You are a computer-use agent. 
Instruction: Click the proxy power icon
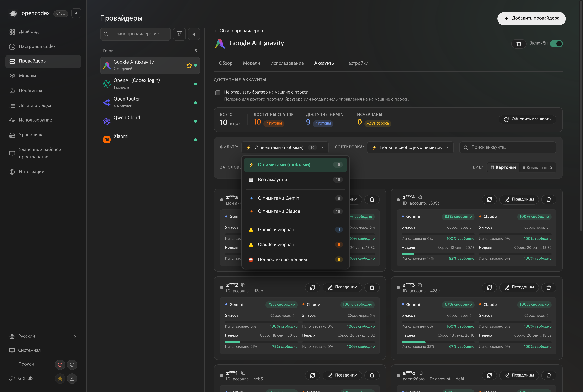60,365
